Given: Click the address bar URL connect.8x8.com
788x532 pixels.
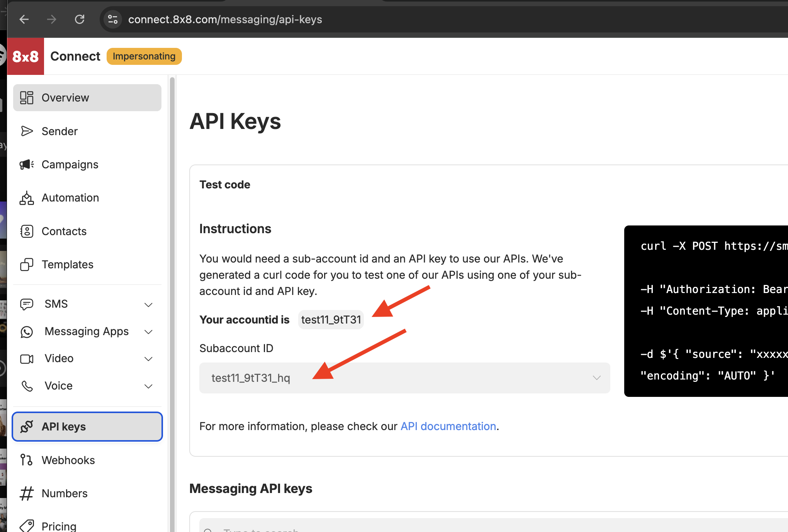Looking at the screenshot, I should coord(225,19).
